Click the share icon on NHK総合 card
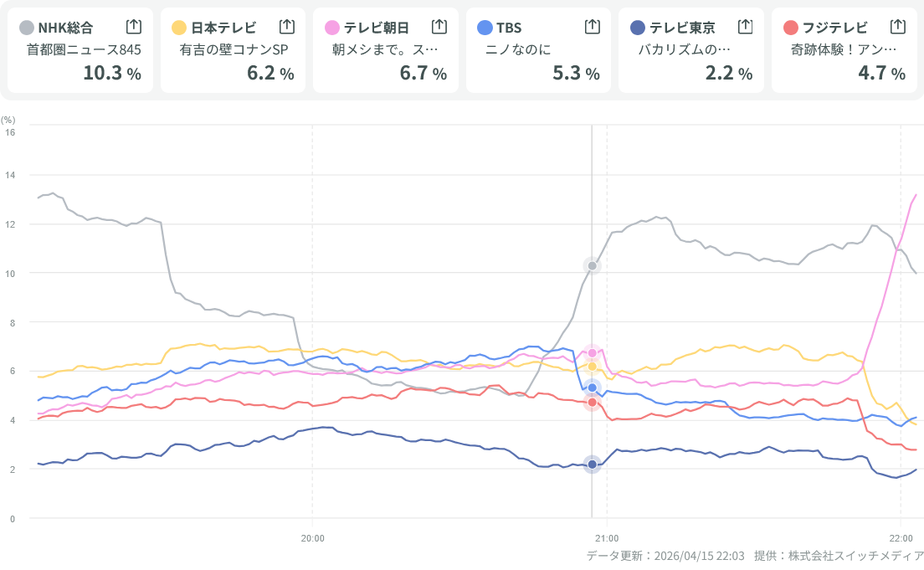Screen dimensions: 924x570 point(134,27)
